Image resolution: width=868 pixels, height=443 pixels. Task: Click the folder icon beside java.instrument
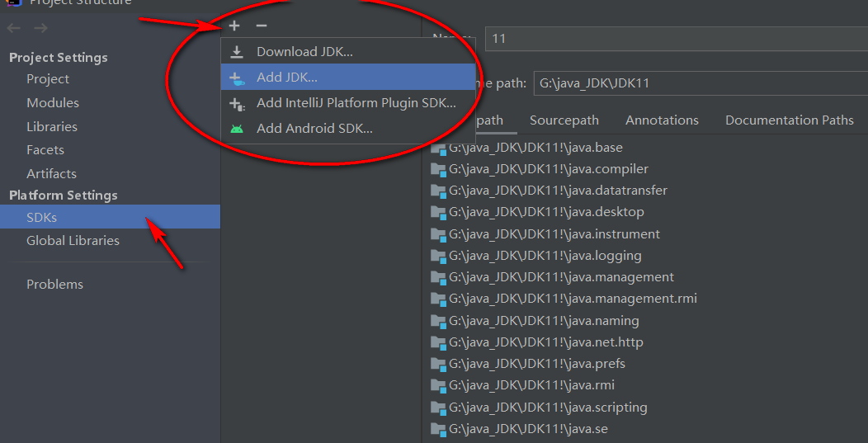point(438,235)
